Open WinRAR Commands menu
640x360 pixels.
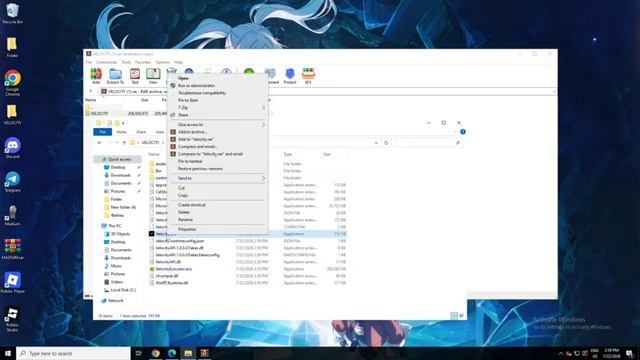click(107, 62)
